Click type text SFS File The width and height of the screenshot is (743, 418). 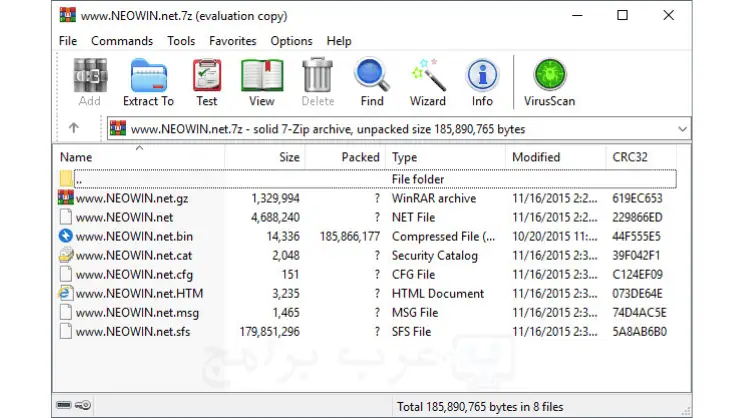tap(411, 331)
